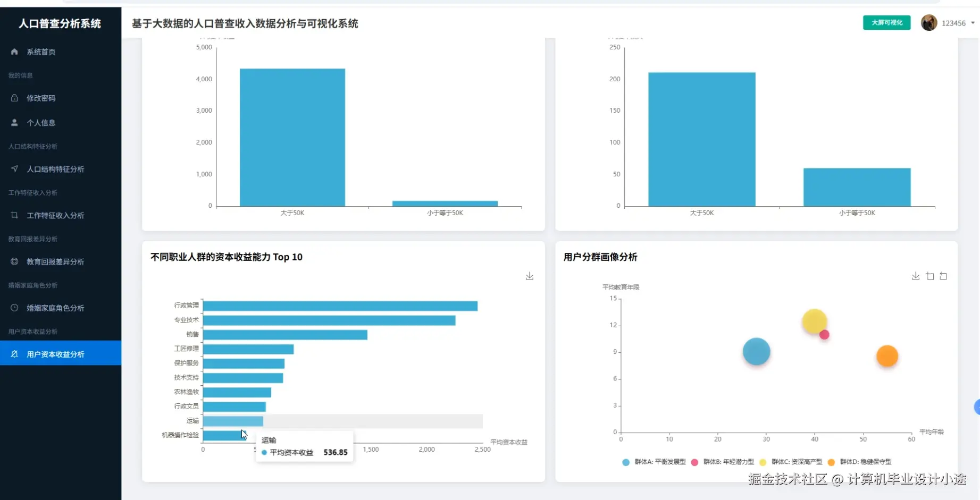Click the 行政文员 bar in Top 10 chart
This screenshot has width=980, height=500.
click(234, 407)
